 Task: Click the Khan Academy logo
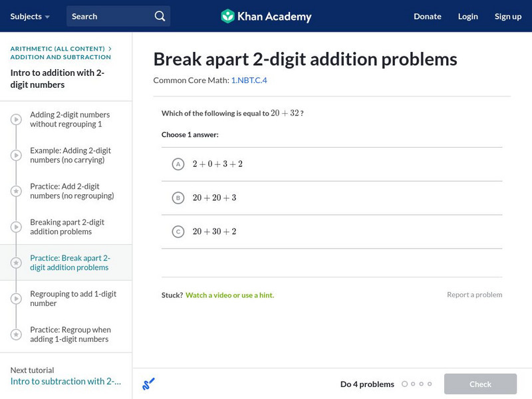[x=266, y=16]
